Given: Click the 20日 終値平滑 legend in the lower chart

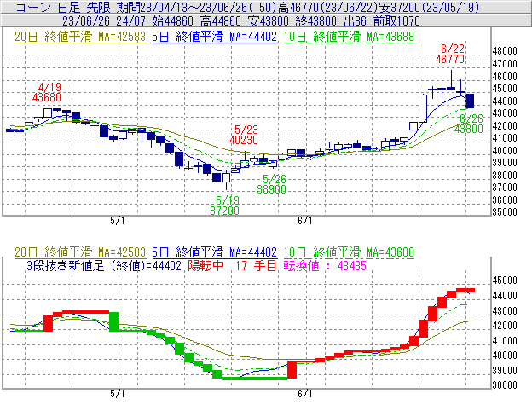Looking at the screenshot, I should point(80,252).
